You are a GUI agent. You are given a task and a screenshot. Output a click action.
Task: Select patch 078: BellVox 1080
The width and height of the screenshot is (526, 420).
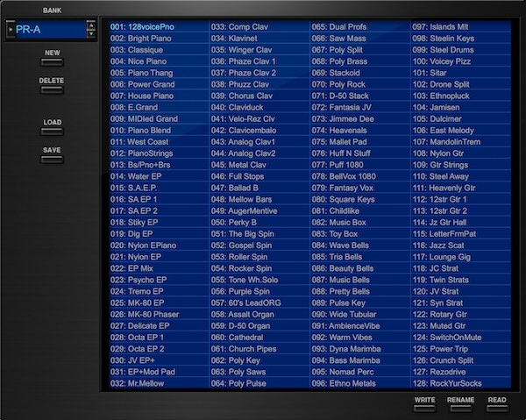coord(360,176)
